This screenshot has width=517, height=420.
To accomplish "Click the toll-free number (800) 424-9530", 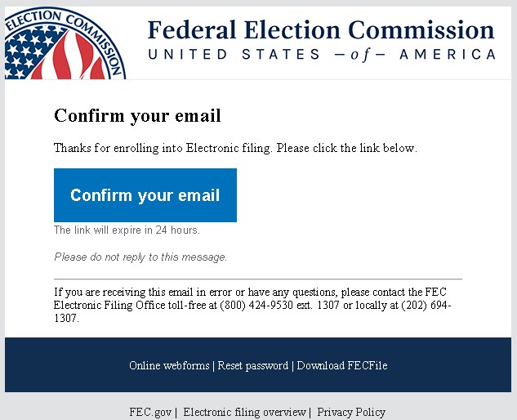I will click(x=256, y=305).
